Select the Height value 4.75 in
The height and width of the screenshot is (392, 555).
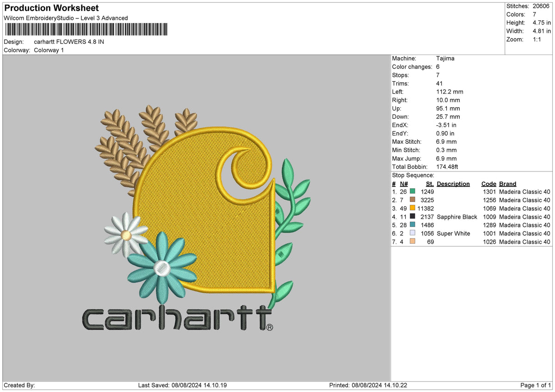[542, 23]
